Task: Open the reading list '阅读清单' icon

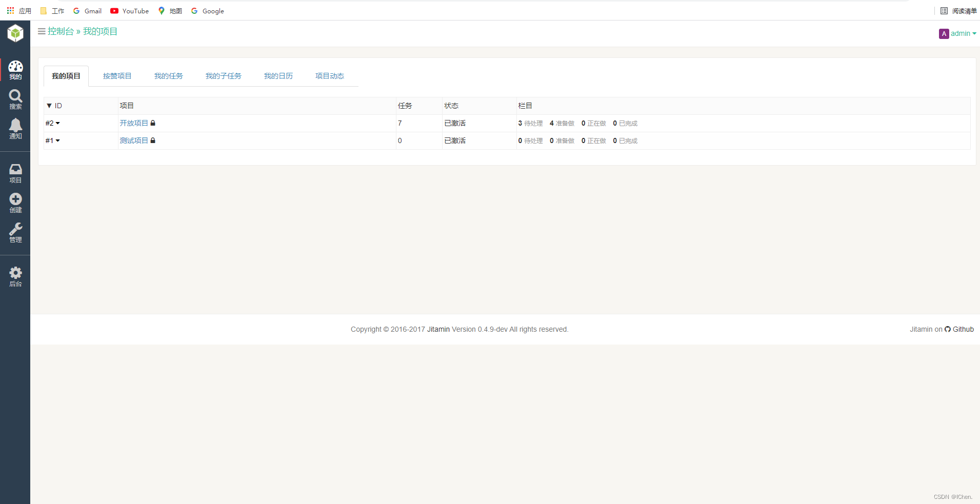Action: (958, 11)
